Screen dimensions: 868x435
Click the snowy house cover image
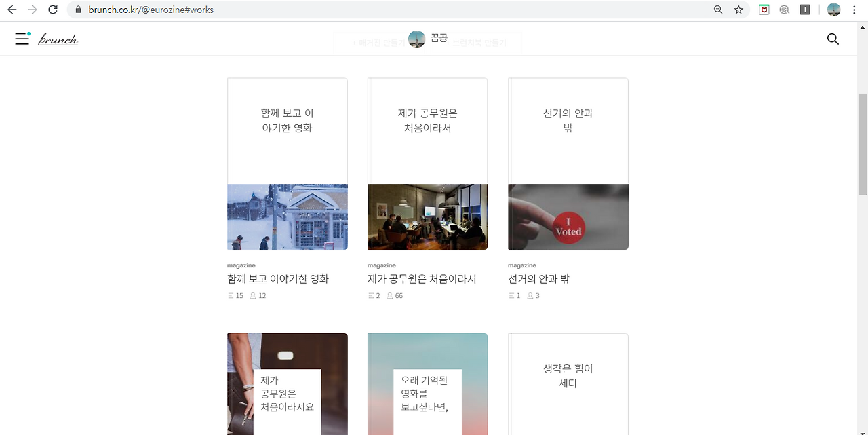coord(288,216)
